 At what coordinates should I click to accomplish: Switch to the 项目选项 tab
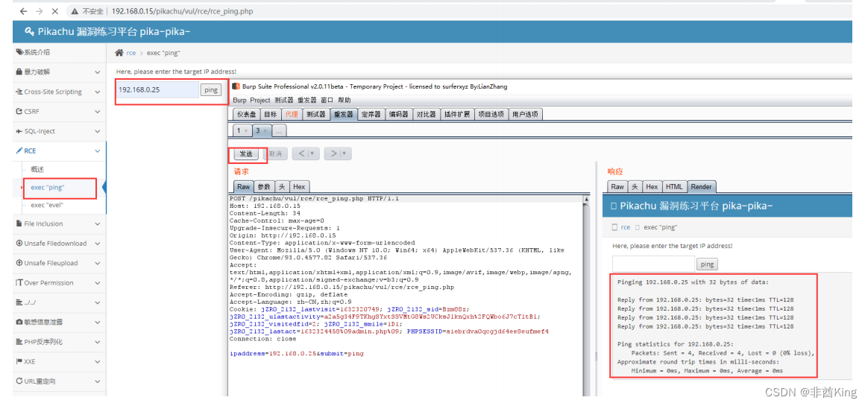[x=491, y=115]
